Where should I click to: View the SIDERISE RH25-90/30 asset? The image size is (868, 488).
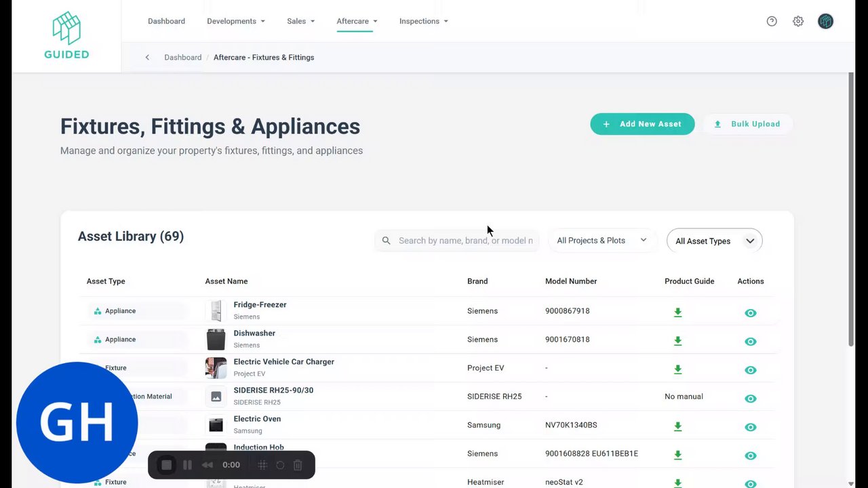pyautogui.click(x=750, y=399)
